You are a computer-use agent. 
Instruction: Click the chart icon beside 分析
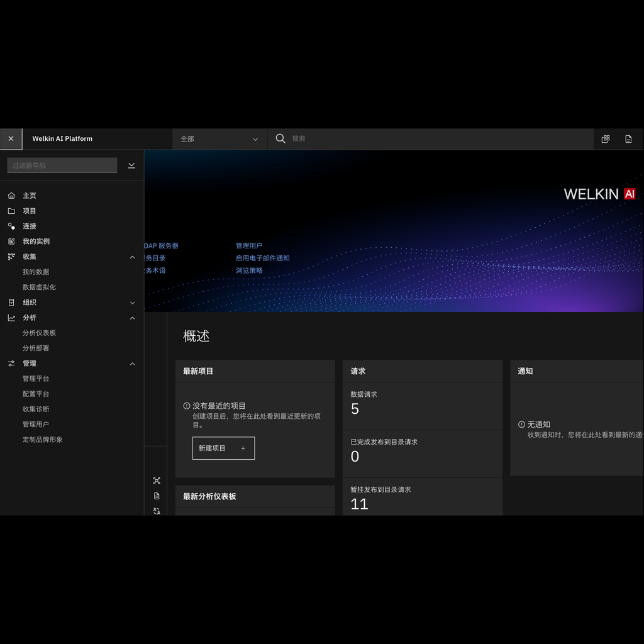tap(11, 318)
